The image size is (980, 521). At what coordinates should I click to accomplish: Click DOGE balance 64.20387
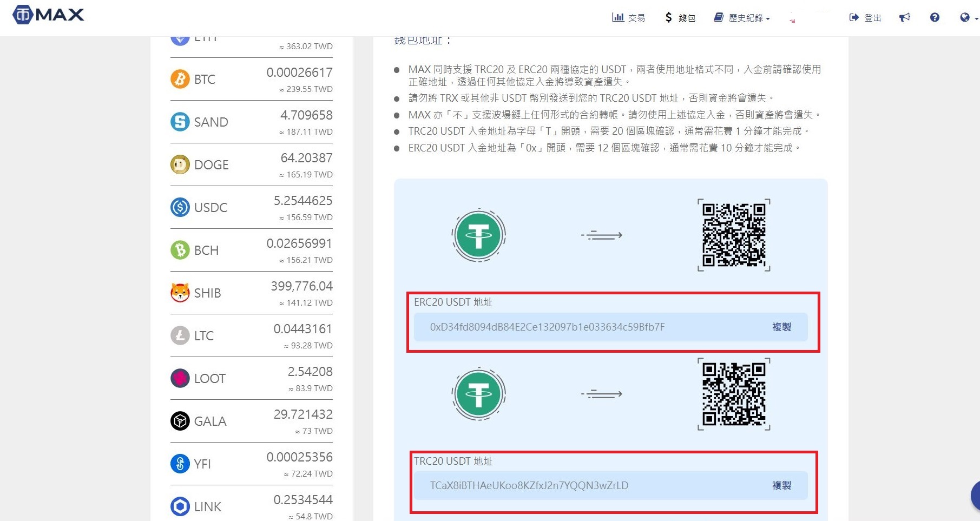306,158
